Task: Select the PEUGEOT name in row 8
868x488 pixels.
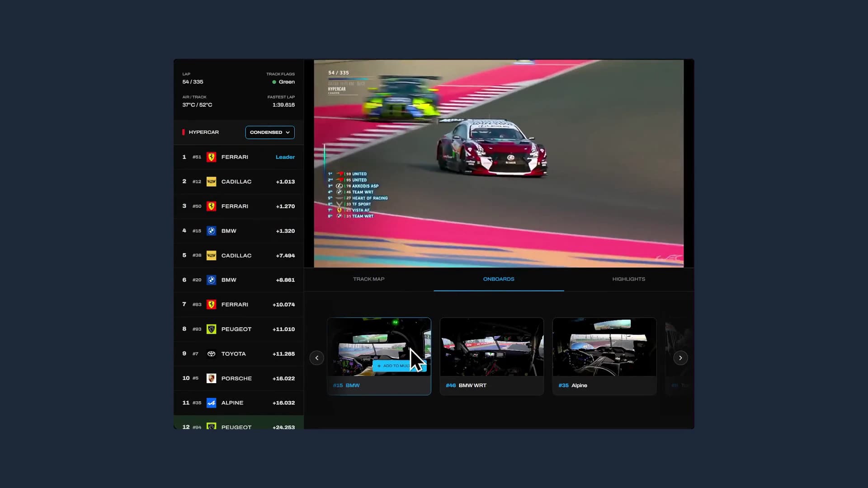Action: (x=236, y=329)
